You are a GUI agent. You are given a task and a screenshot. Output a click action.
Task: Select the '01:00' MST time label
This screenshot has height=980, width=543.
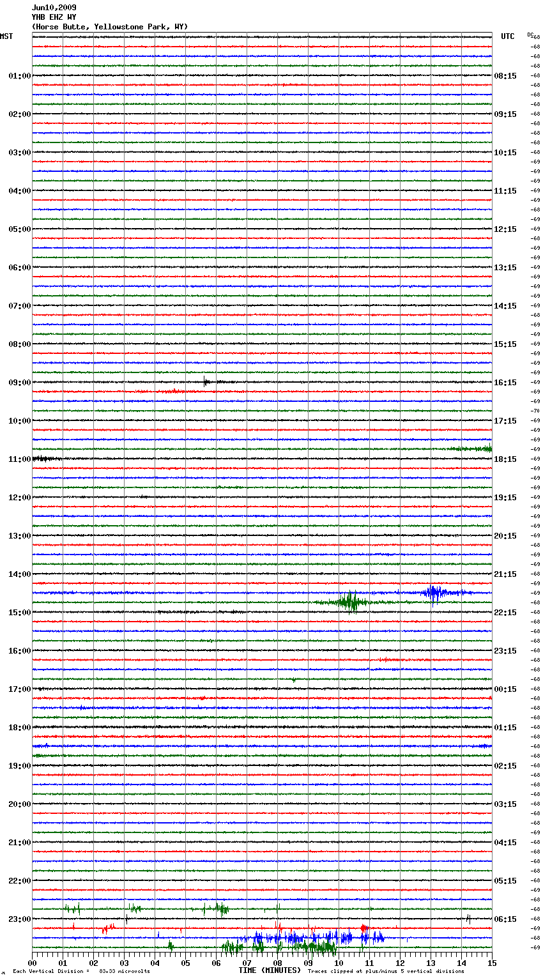pyautogui.click(x=20, y=76)
